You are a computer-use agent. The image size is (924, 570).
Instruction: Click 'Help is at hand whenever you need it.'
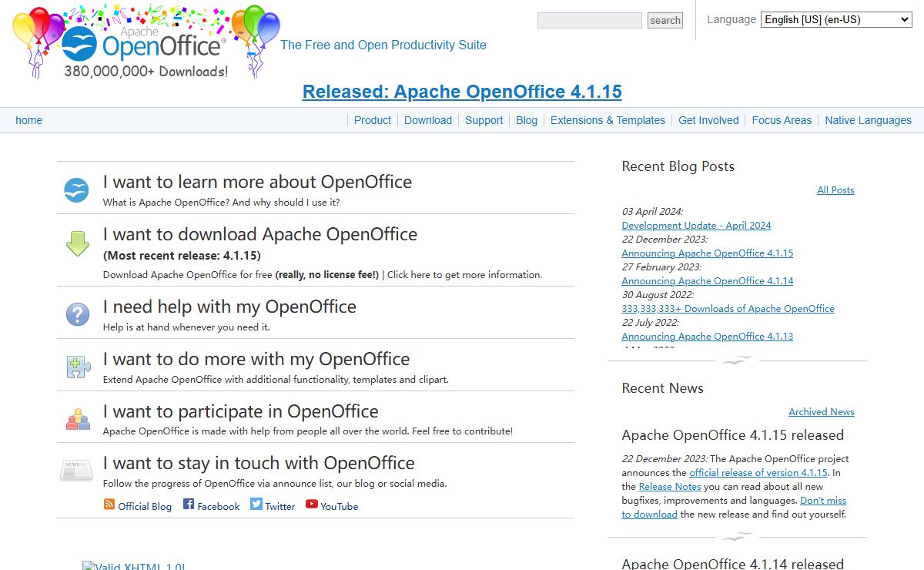186,327
